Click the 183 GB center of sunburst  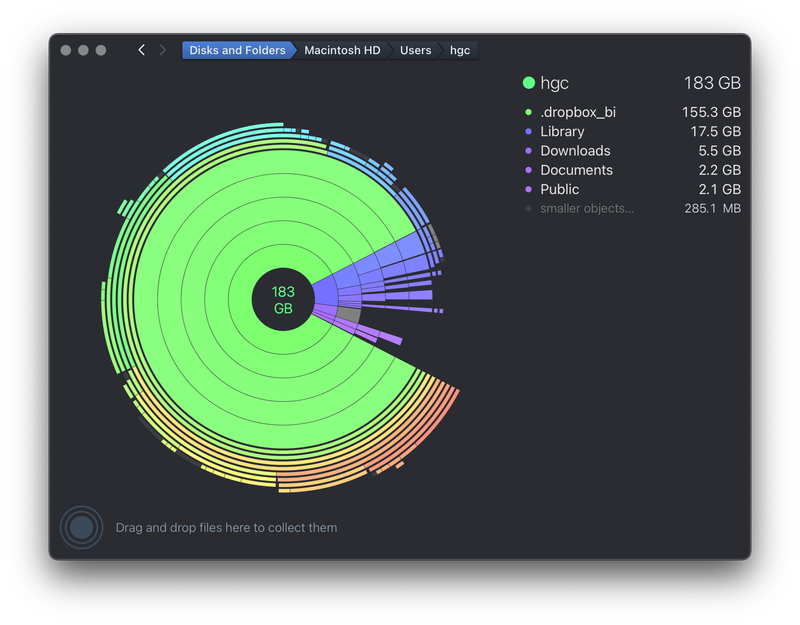point(283,300)
